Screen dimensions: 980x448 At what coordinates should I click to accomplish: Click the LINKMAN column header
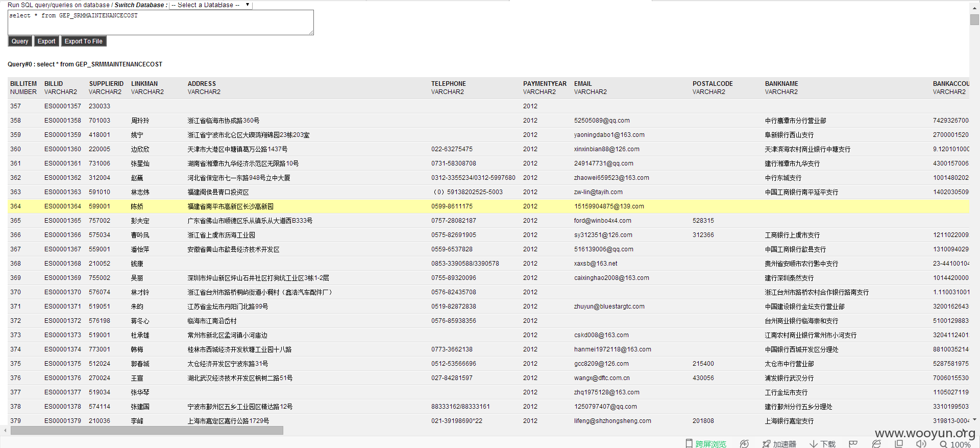tap(144, 84)
